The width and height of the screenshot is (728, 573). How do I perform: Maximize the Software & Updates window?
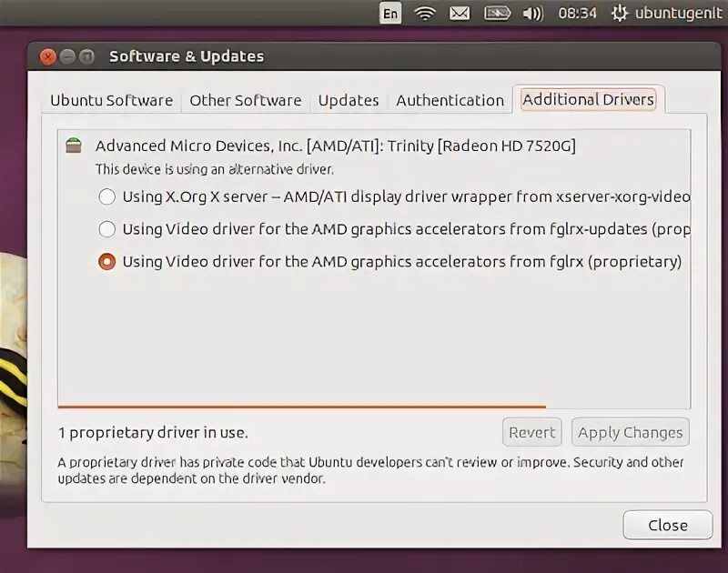pos(86,56)
